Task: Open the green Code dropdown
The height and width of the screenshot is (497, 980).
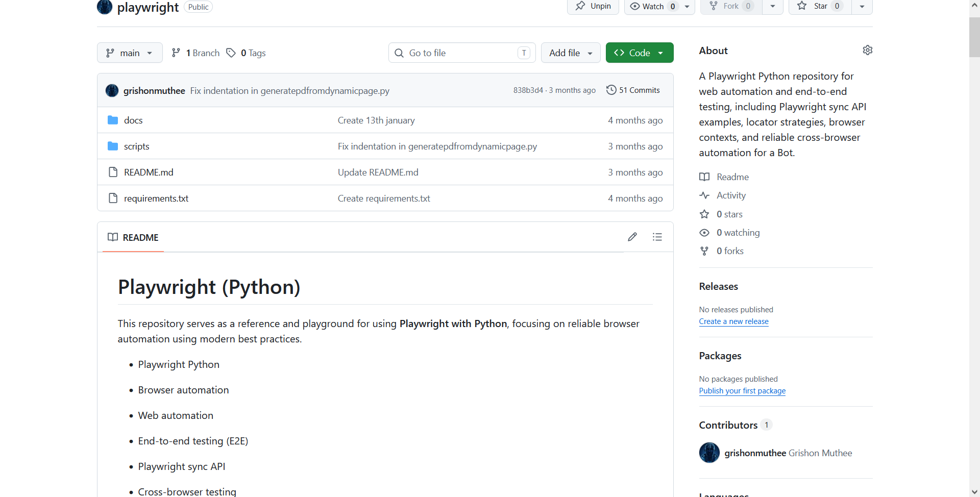Action: [x=640, y=53]
